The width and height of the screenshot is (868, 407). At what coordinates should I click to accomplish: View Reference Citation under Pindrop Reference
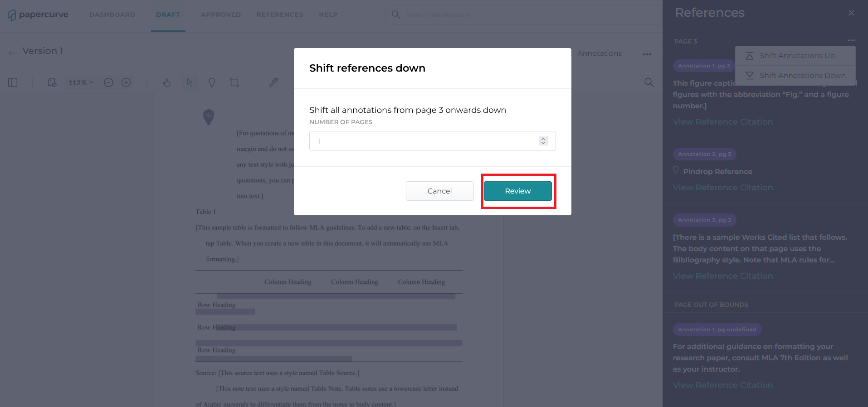tap(722, 188)
